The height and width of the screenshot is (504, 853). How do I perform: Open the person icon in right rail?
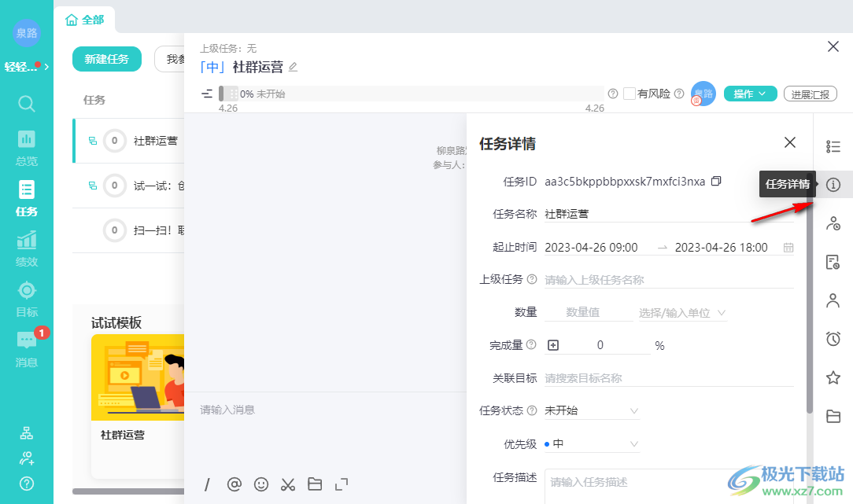point(833,300)
